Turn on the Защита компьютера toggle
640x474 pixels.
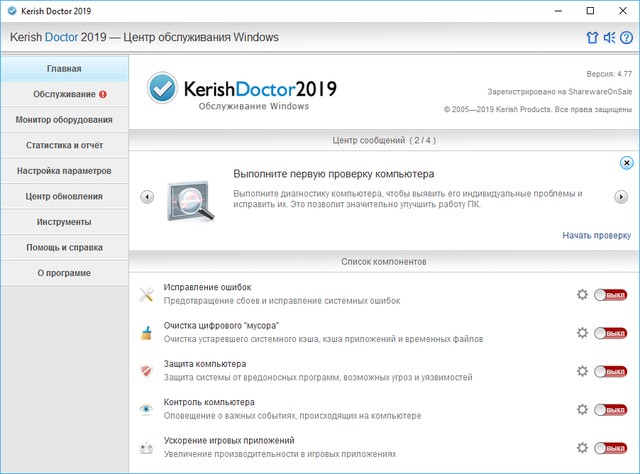coord(609,371)
